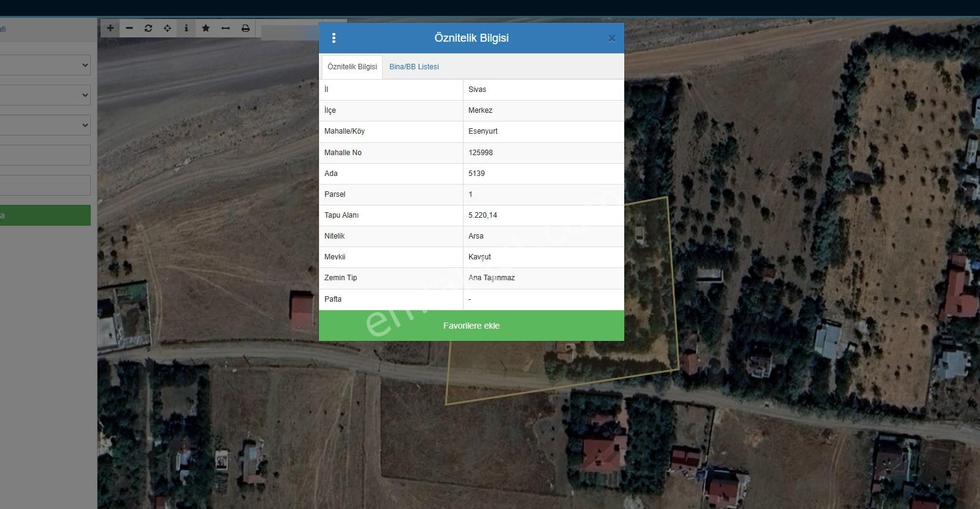Click the first text input in the left panel
This screenshot has height=509, width=980.
[45, 155]
